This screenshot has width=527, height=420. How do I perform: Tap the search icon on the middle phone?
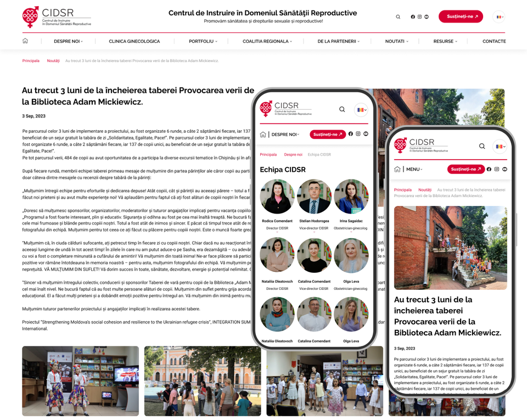click(342, 109)
